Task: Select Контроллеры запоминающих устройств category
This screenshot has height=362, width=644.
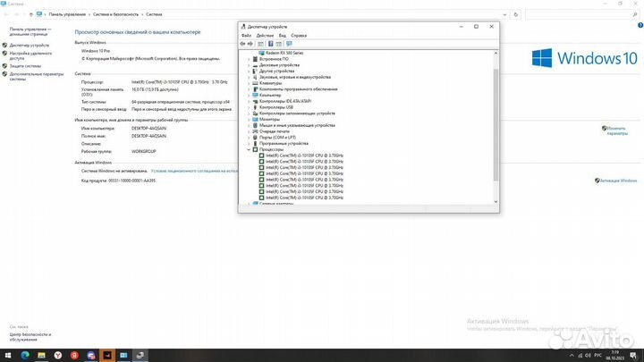Action: point(297,114)
